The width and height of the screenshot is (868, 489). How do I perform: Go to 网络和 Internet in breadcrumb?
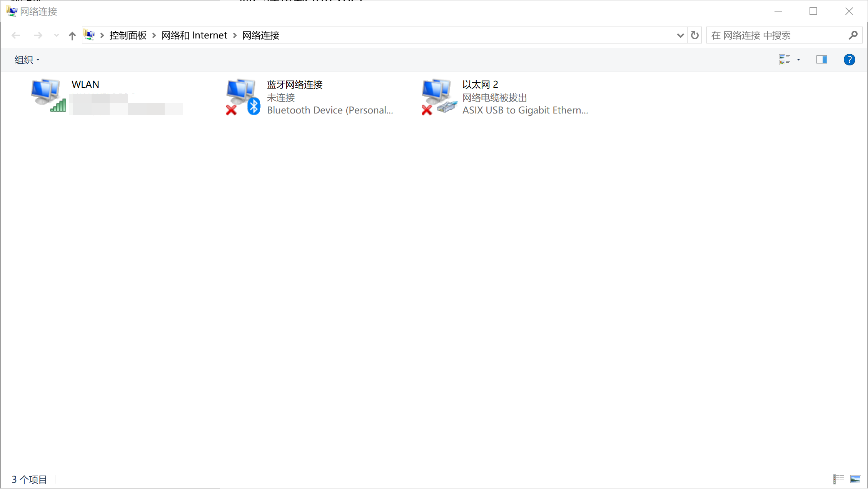coord(194,35)
